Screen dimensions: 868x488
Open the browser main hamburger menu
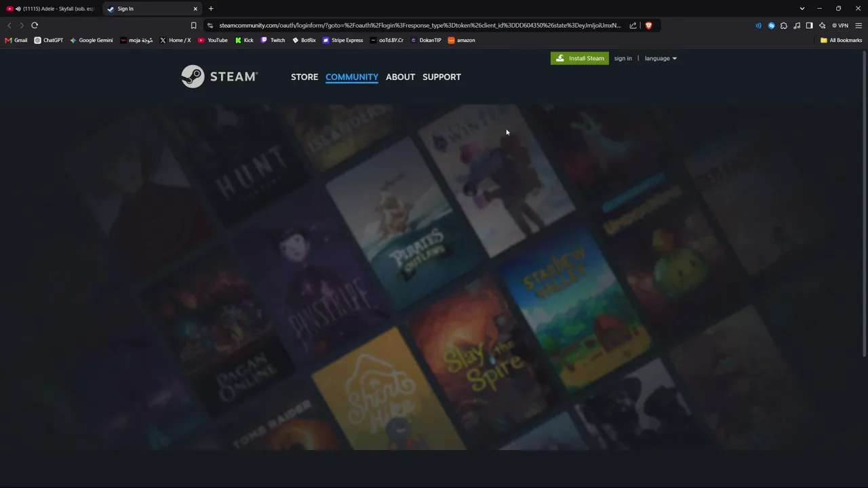859,26
